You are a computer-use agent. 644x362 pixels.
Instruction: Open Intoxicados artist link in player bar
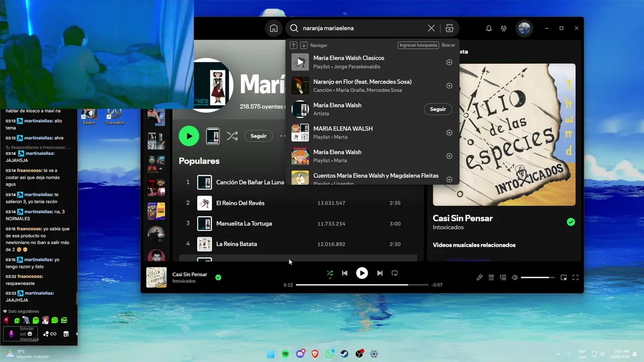click(x=184, y=281)
